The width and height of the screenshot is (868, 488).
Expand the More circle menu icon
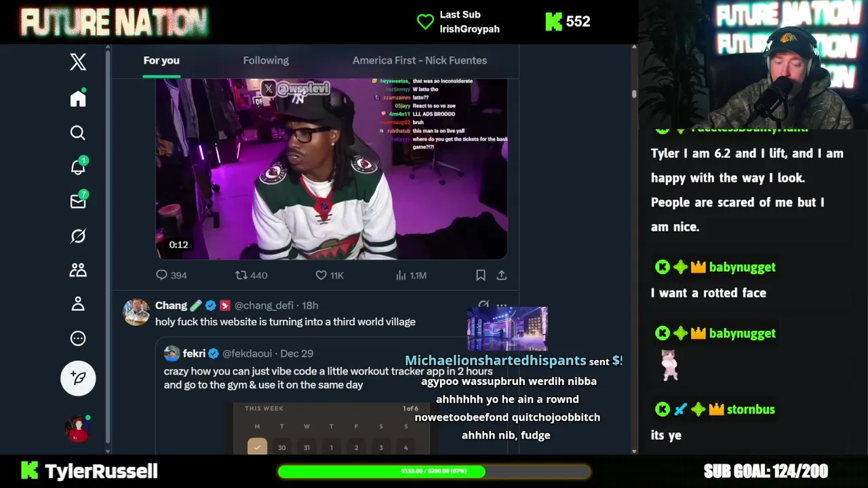78,338
